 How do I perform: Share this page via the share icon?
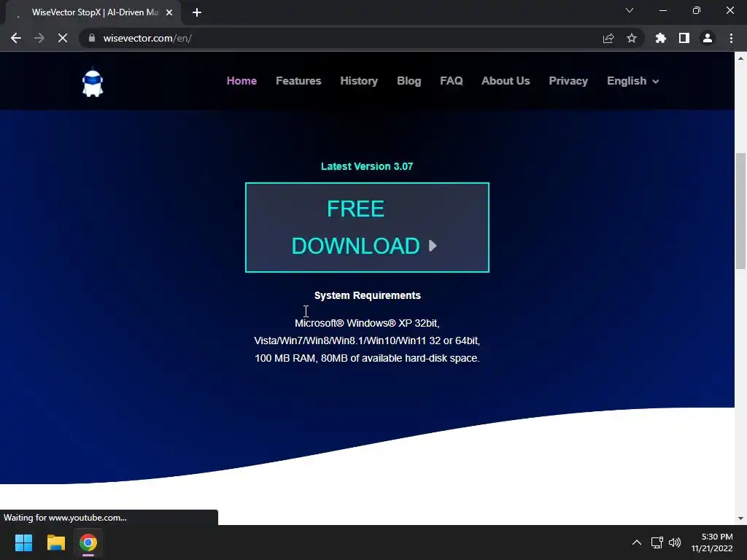(x=608, y=38)
